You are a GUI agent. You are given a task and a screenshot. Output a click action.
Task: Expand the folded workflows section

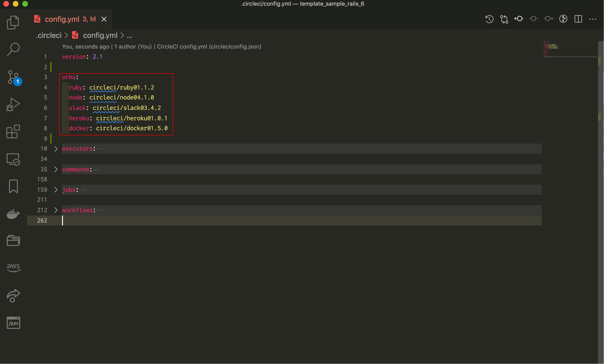[56, 210]
